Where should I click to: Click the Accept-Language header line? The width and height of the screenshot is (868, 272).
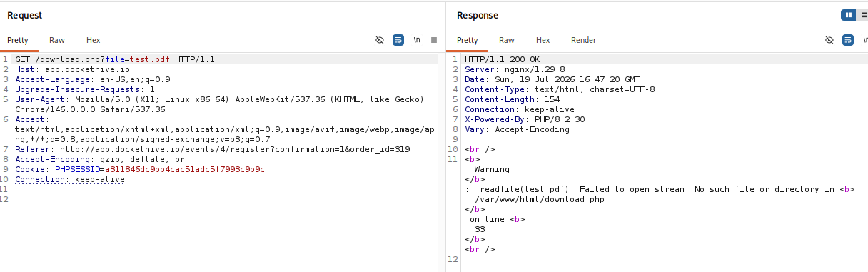click(93, 79)
